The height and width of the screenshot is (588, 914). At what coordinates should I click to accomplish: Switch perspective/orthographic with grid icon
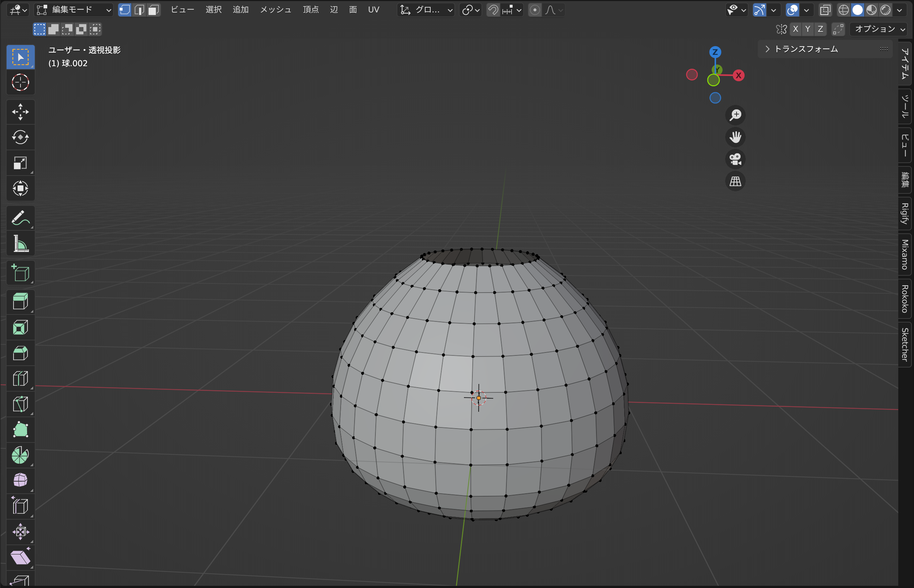click(735, 181)
